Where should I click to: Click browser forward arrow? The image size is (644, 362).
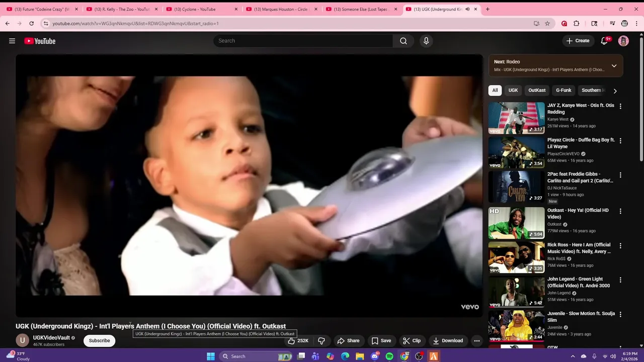19,23
